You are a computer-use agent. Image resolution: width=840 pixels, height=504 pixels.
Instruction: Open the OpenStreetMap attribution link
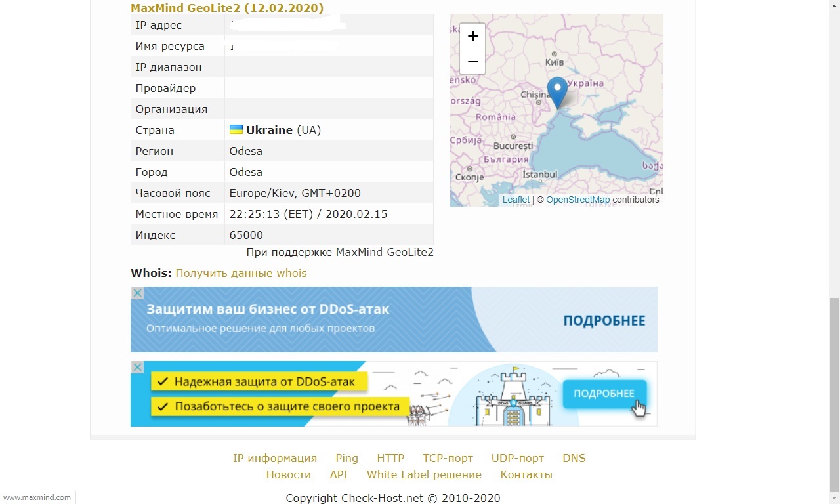pyautogui.click(x=577, y=199)
